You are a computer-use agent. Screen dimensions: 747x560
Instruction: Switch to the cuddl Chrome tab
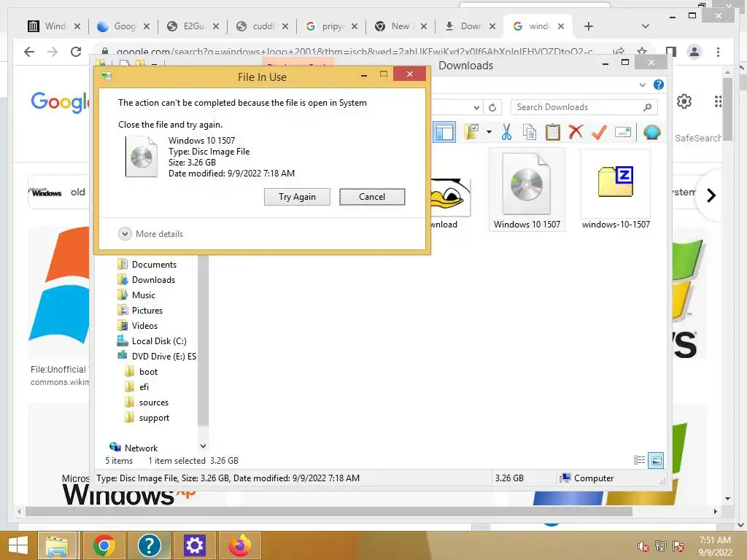(x=262, y=26)
